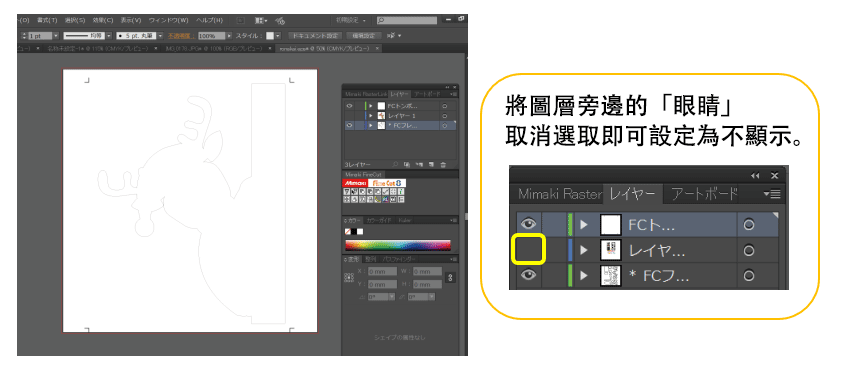This screenshot has height=369, width=844.
Task: Open the 初期設定 workspace dropdown
Action: pos(350,20)
